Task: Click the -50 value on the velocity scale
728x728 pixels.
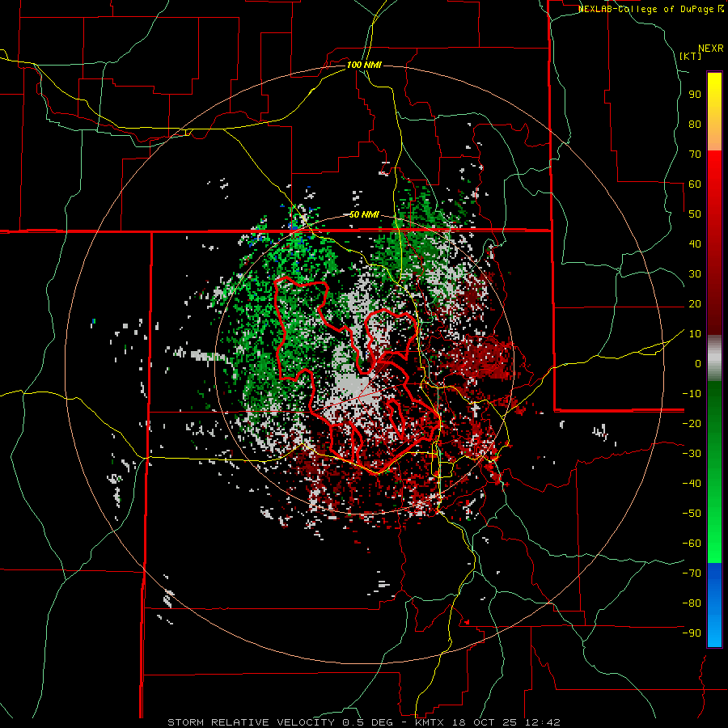Action: [x=692, y=514]
